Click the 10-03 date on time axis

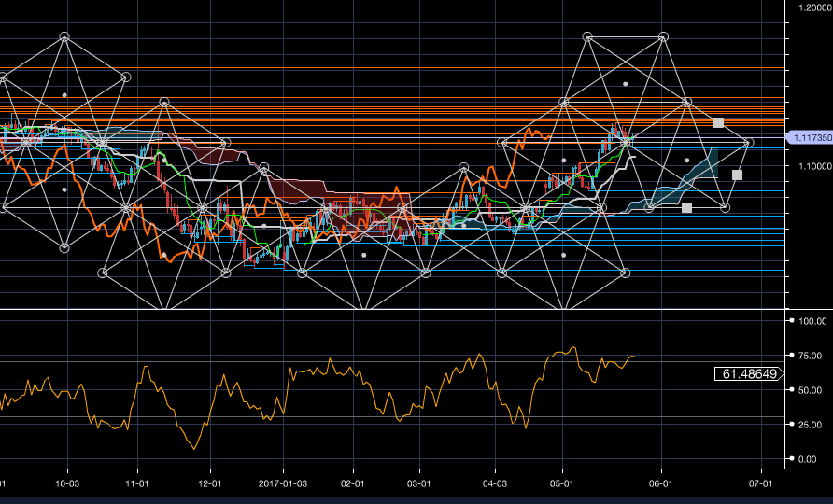click(x=67, y=484)
